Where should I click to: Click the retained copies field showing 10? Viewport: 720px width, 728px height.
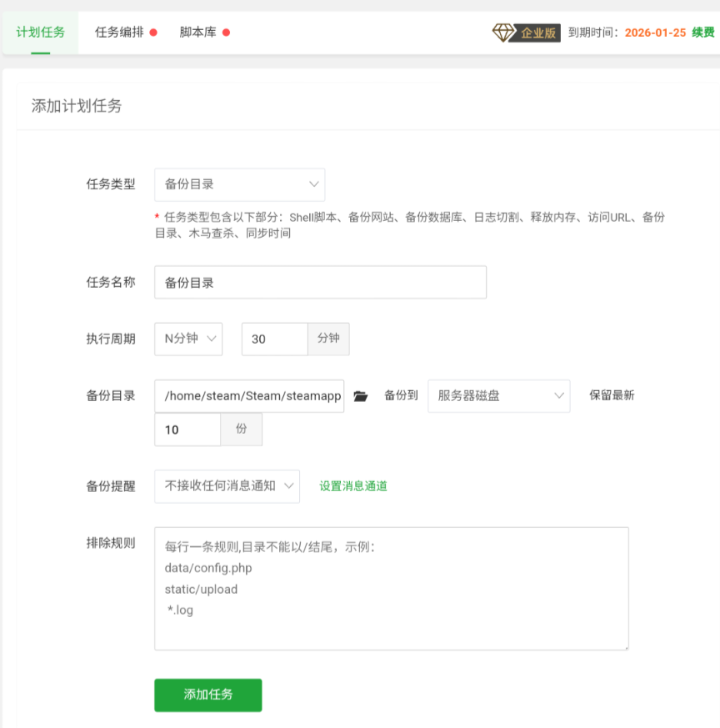pyautogui.click(x=187, y=429)
